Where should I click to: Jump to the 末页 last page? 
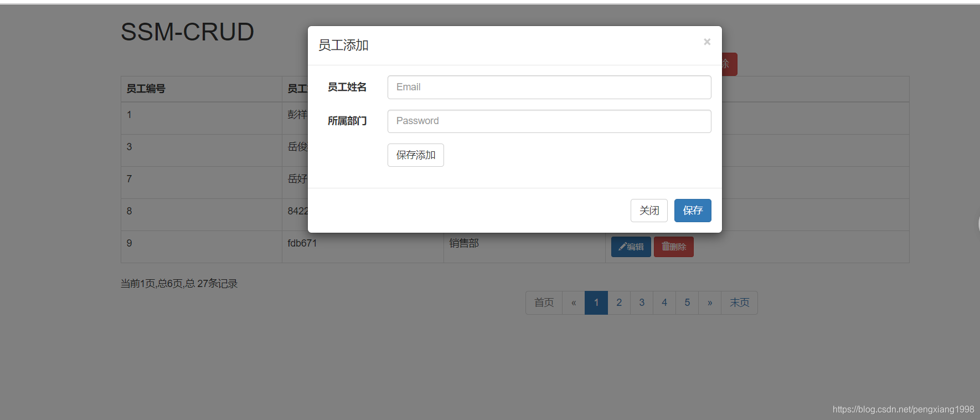(x=739, y=303)
